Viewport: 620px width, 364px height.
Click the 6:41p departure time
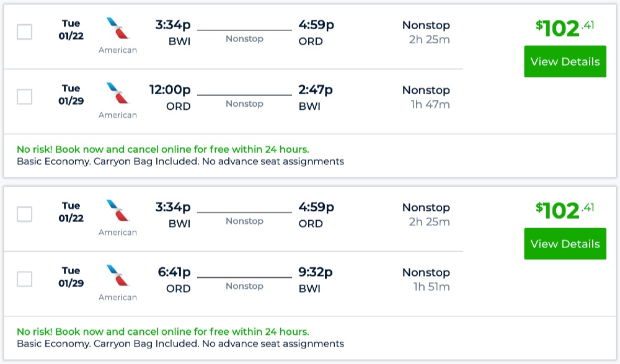tap(174, 272)
